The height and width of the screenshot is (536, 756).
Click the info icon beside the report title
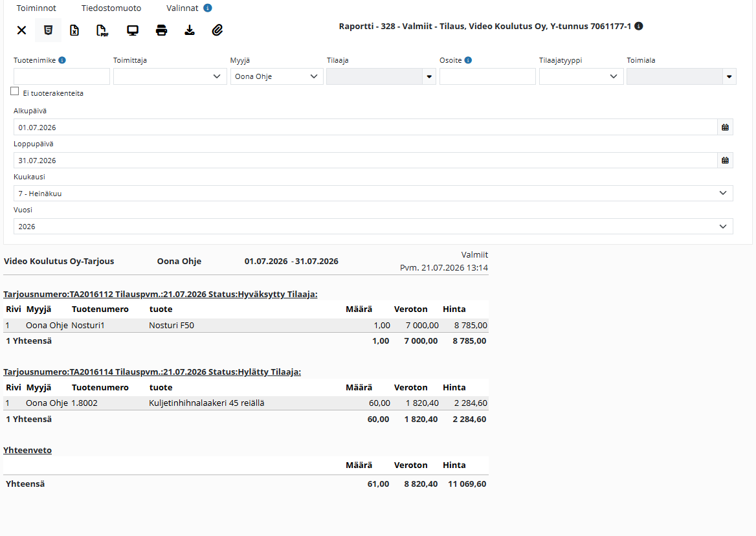tap(639, 26)
